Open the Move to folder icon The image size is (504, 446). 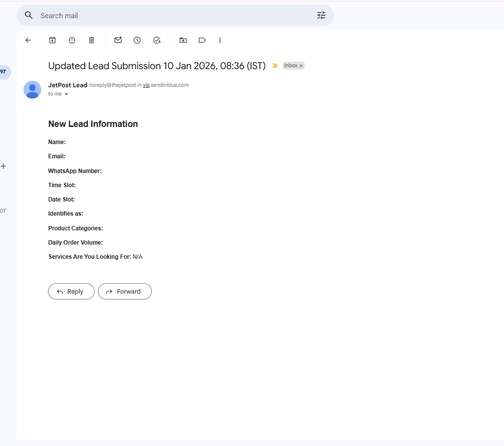coord(183,40)
